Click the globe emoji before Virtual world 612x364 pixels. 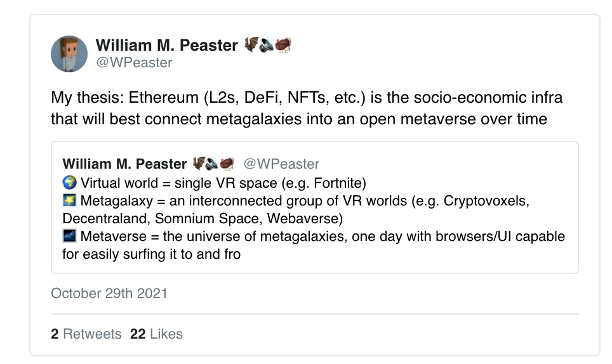tap(70, 183)
